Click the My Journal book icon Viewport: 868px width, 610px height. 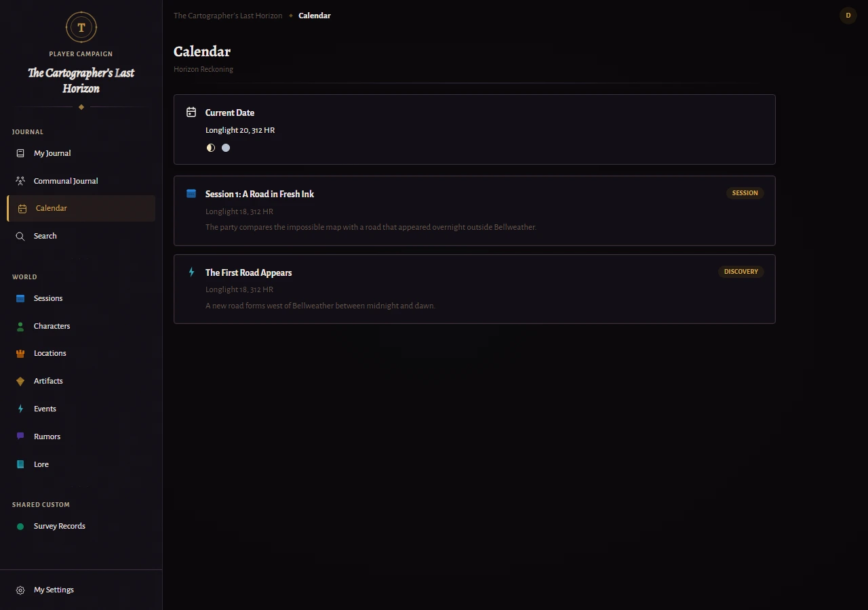[x=20, y=153]
